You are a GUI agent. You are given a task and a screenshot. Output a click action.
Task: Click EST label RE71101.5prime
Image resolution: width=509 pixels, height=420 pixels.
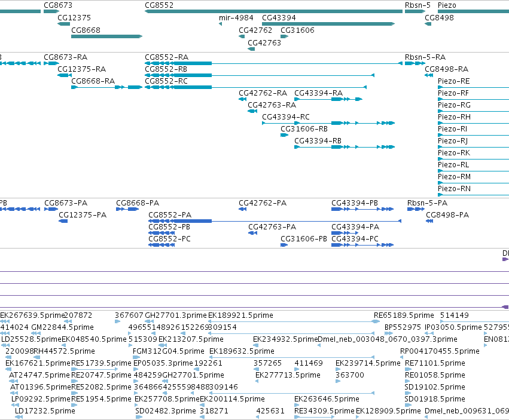point(435,363)
